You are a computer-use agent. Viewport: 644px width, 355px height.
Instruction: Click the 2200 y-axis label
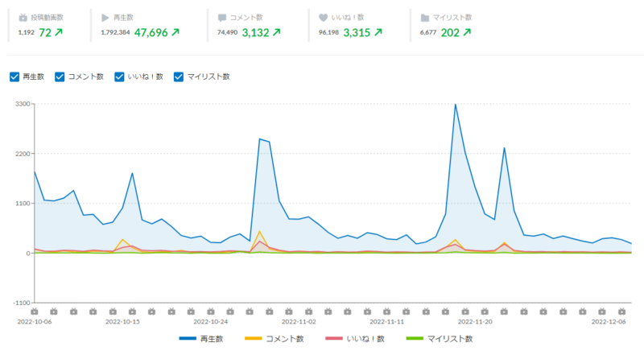tap(23, 154)
